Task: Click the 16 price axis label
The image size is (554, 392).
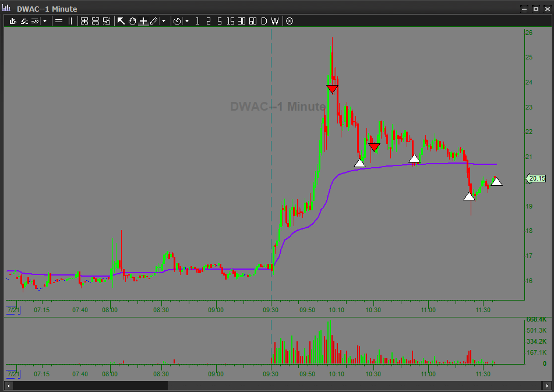Action: 529,281
